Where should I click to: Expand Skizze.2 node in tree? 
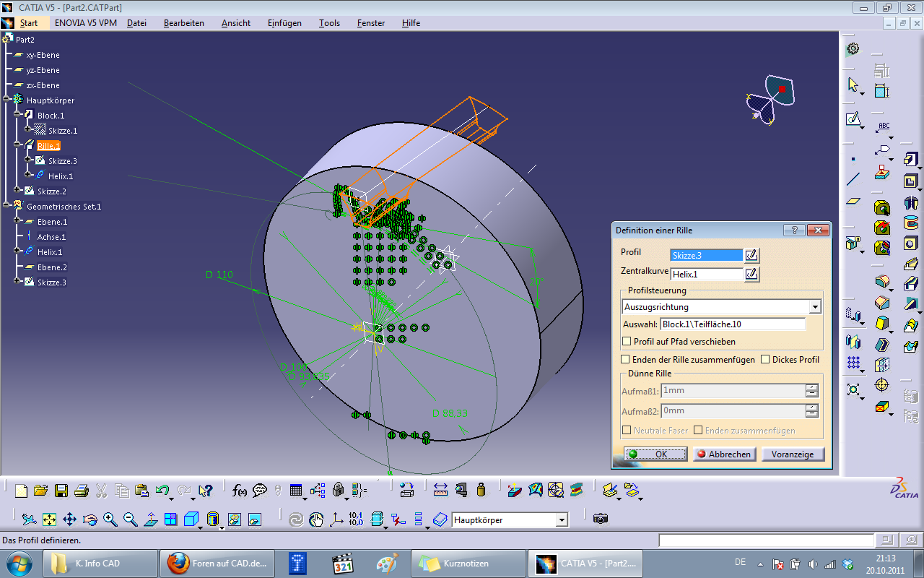(17, 191)
